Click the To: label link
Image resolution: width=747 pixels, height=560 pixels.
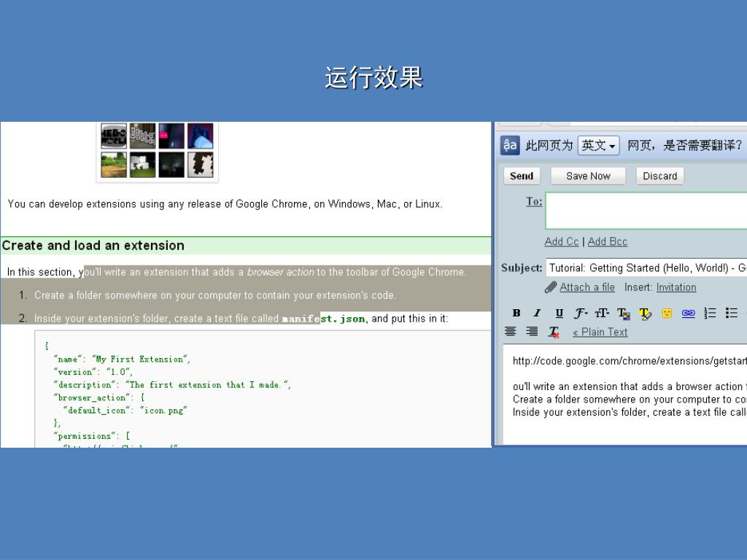(x=534, y=201)
